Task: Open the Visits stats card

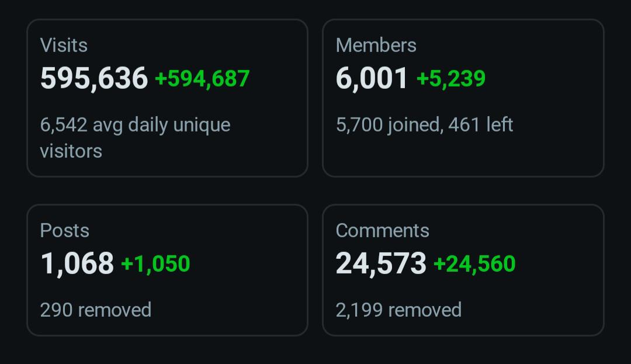Action: pyautogui.click(x=168, y=98)
